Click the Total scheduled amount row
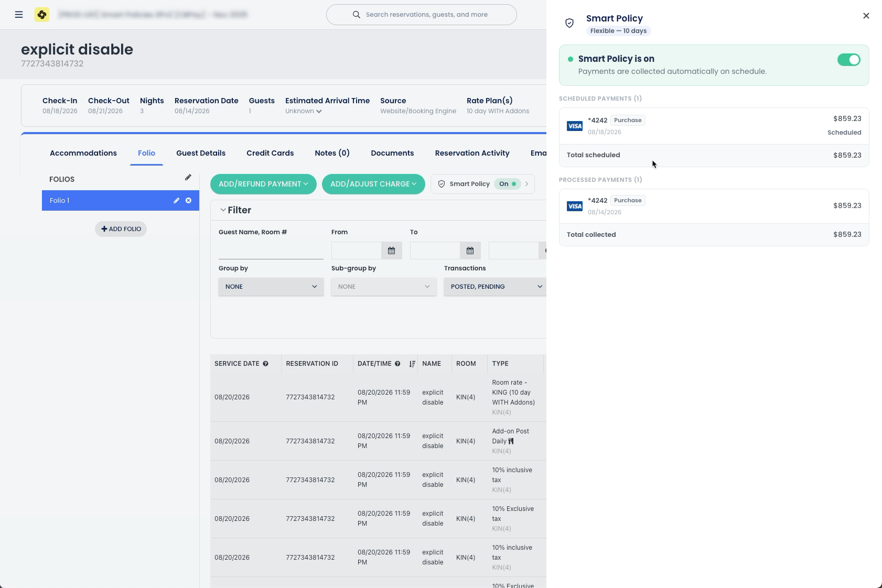 (714, 155)
